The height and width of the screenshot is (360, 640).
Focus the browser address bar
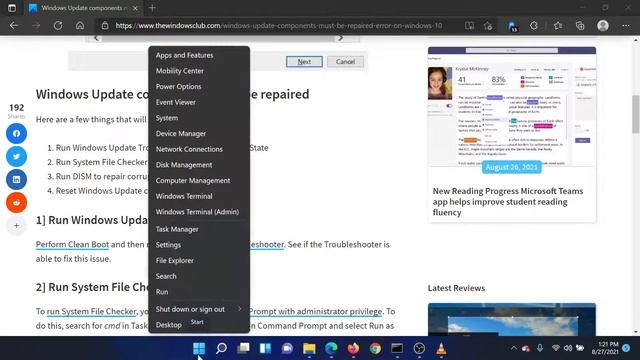(x=278, y=26)
